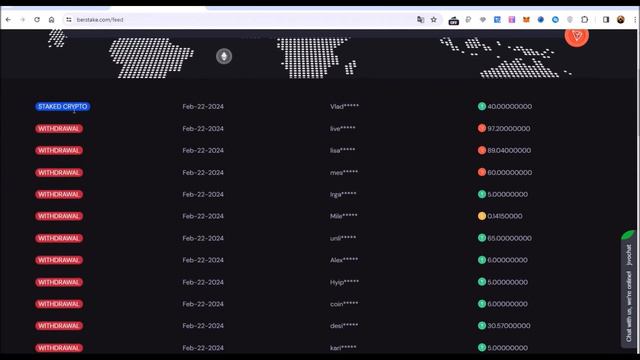
Task: Click amount 40.00000000
Action: pyautogui.click(x=509, y=107)
